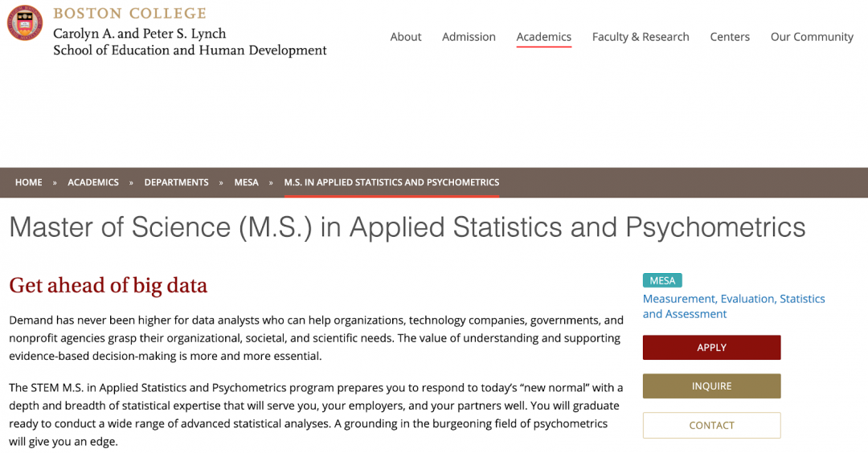Click the HOME breadcrumb link
The width and height of the screenshot is (868, 453).
click(29, 182)
